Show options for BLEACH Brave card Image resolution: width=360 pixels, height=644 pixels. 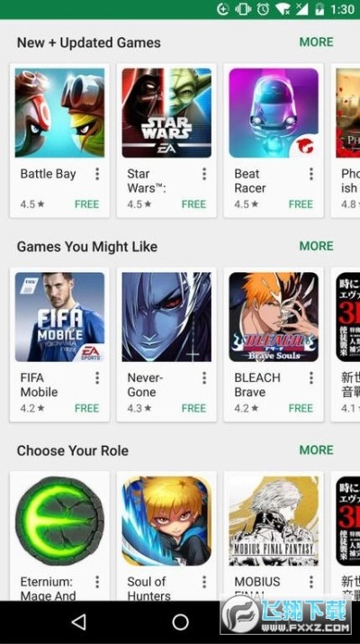311,378
